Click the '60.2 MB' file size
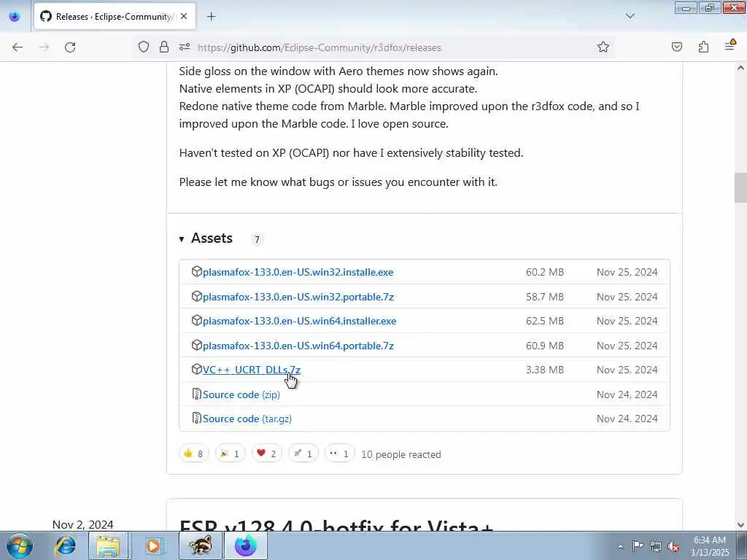This screenshot has height=560, width=747. pos(544,273)
